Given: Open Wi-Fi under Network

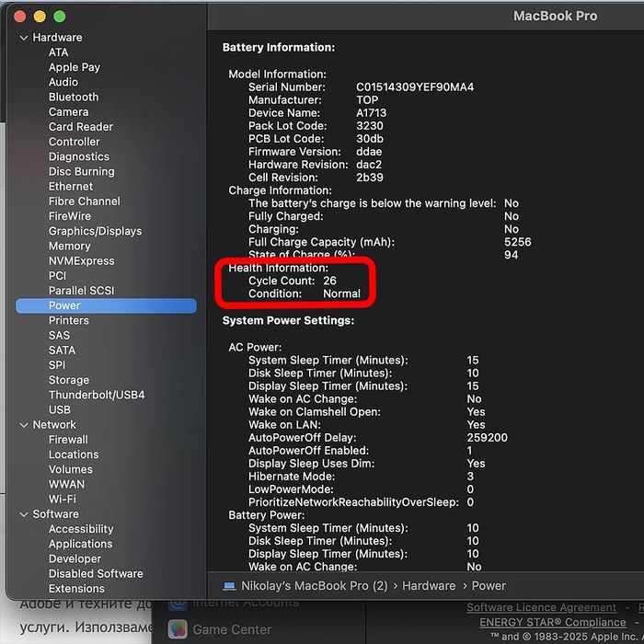Looking at the screenshot, I should click(63, 500).
